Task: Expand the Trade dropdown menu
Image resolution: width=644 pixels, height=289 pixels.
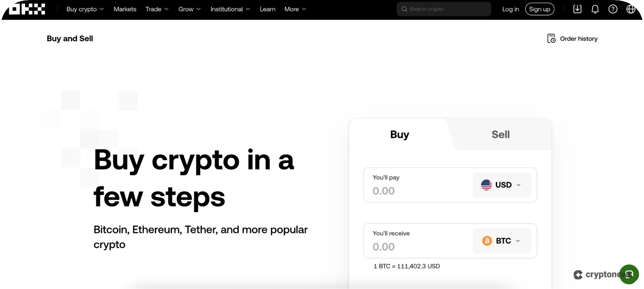Action: pyautogui.click(x=157, y=9)
